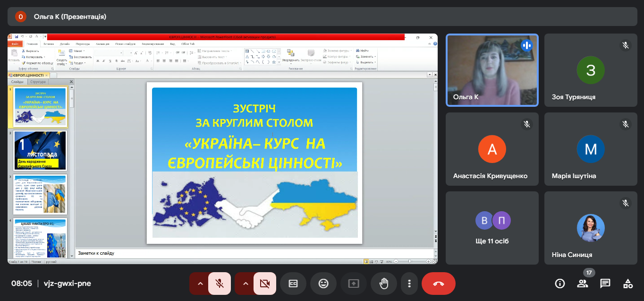This screenshot has width=644, height=301.
Task: Show the participants list
Action: [x=583, y=284]
